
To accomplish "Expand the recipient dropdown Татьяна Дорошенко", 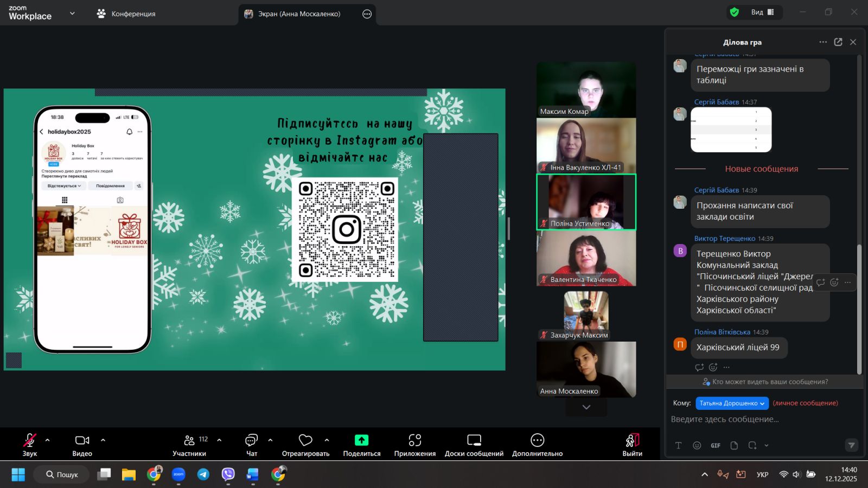I will click(x=732, y=403).
